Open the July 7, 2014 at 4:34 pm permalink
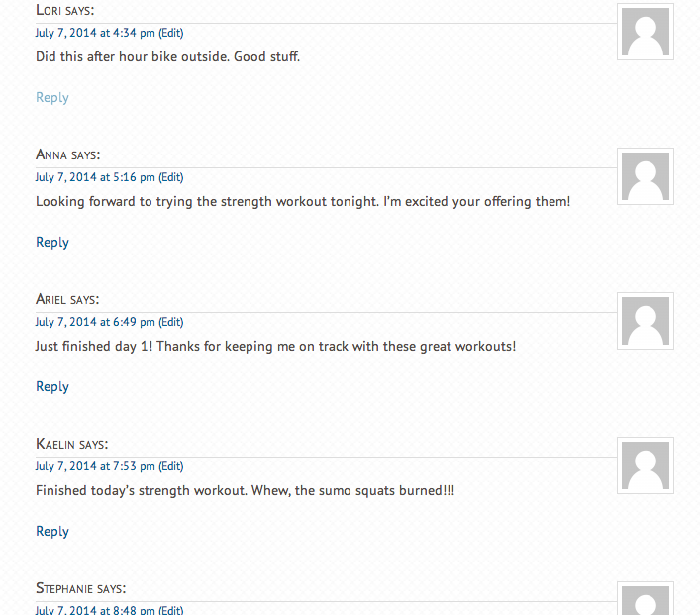The width and height of the screenshot is (700, 615). click(x=95, y=33)
